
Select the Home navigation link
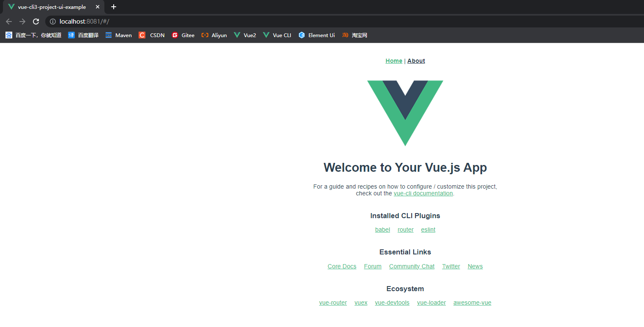(x=393, y=61)
